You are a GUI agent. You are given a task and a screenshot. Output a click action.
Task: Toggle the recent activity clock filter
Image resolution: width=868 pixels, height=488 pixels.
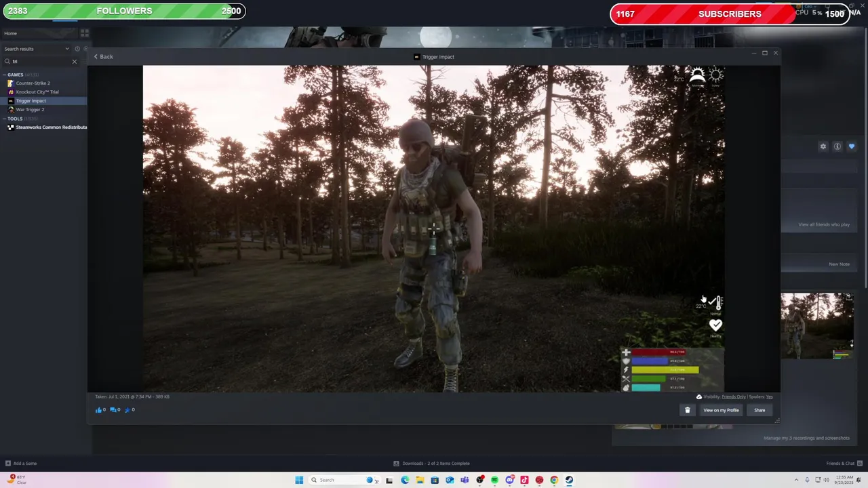[77, 49]
